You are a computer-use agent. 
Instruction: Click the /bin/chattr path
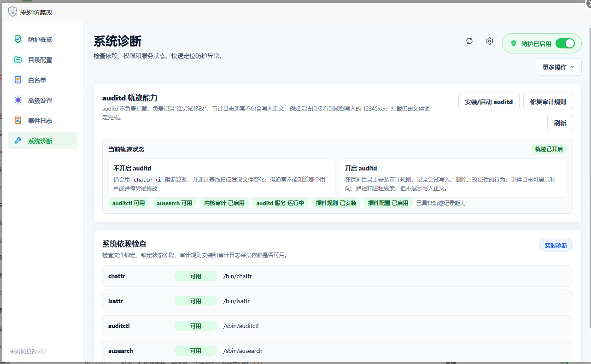(238, 276)
